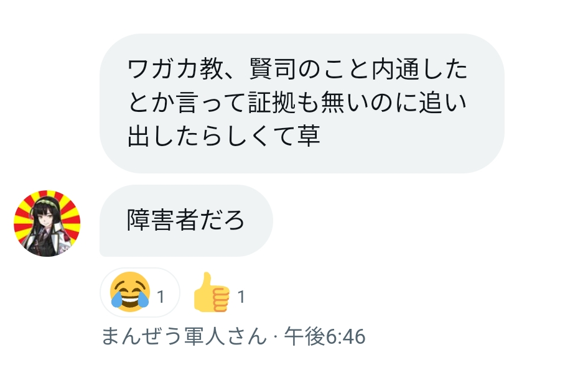Open the sender's anime avatar profile picture
588x373 pixels.
(x=47, y=223)
